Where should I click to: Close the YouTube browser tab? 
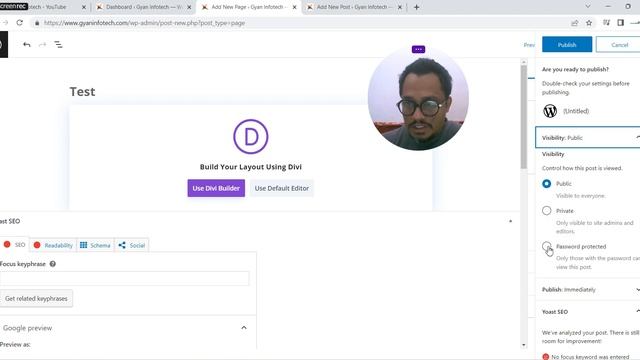(x=84, y=7)
